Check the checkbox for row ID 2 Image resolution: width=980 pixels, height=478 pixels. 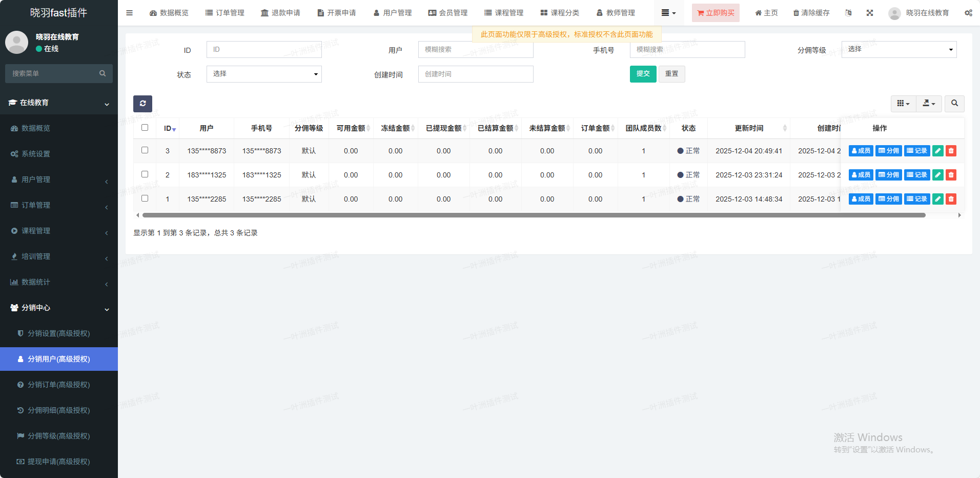click(145, 174)
